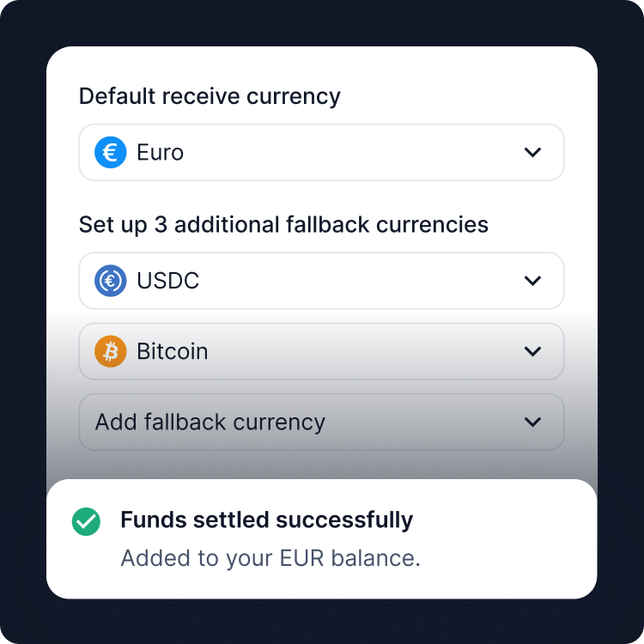
Task: Click the 'Set up 3 additional fallback currencies' label
Action: point(283,225)
